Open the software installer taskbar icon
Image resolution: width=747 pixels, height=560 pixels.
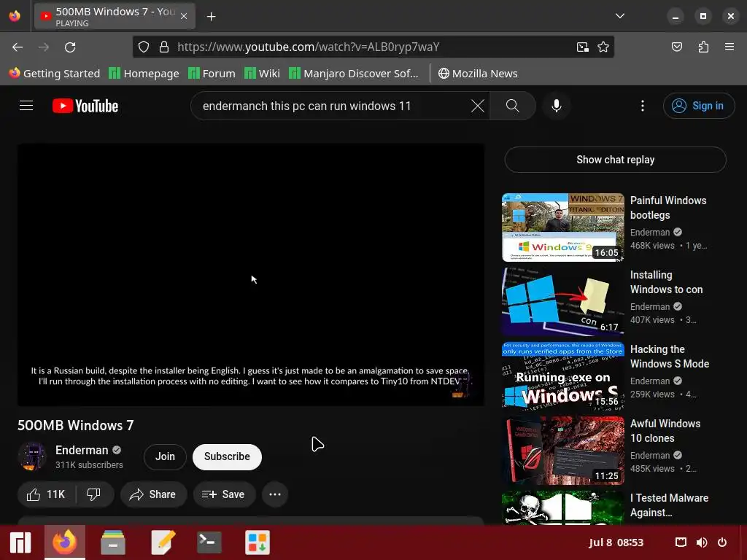point(258,542)
